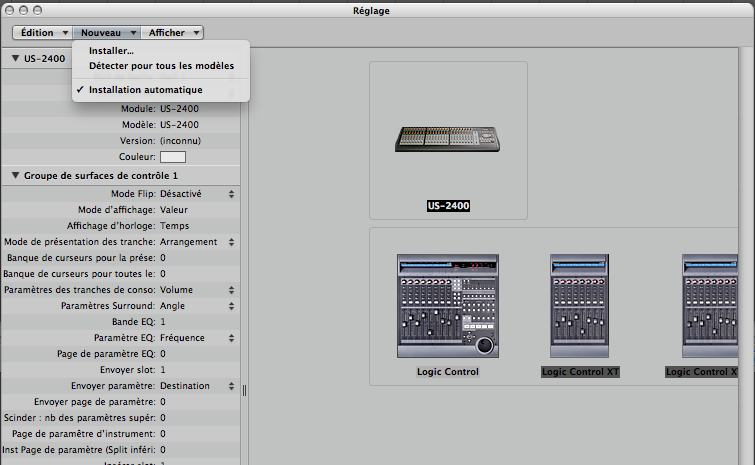Open the Édition menu

pyautogui.click(x=42, y=33)
